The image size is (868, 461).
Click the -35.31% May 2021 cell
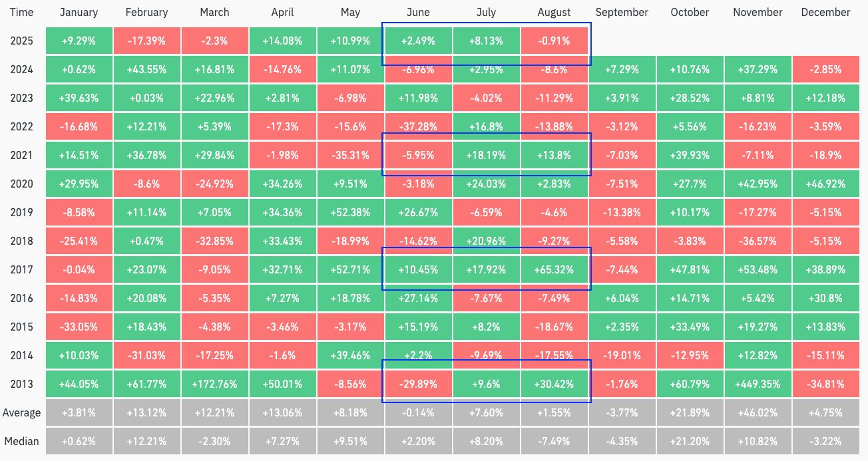coord(350,155)
